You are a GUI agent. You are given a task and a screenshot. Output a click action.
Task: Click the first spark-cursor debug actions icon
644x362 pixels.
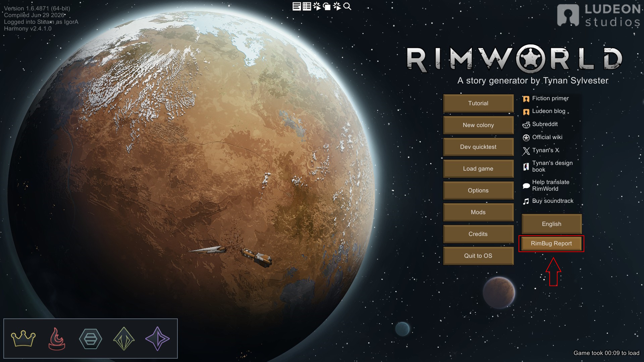(317, 6)
